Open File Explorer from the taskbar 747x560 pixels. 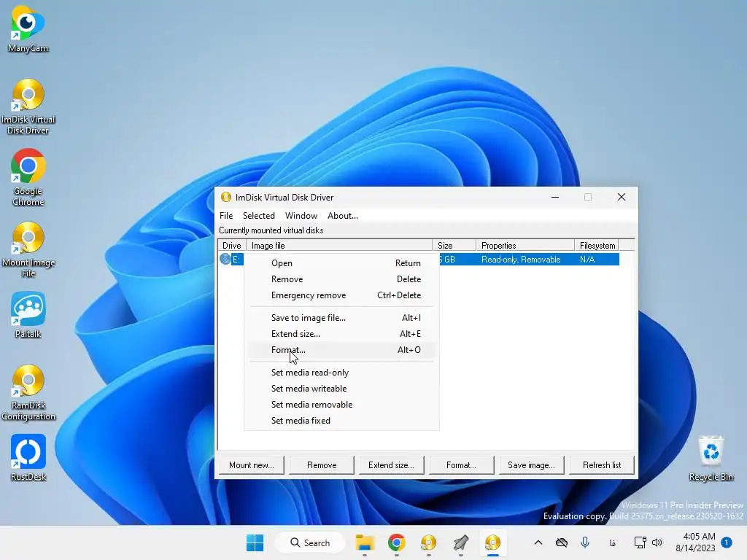click(x=365, y=542)
